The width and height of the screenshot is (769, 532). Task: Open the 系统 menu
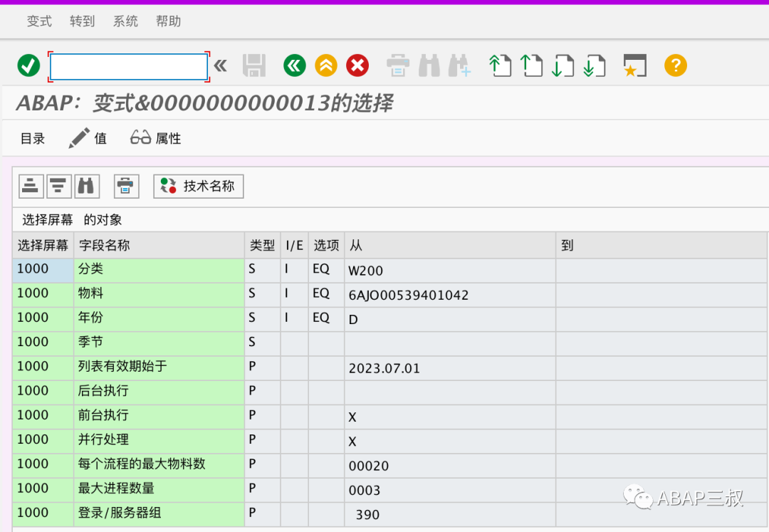click(125, 21)
